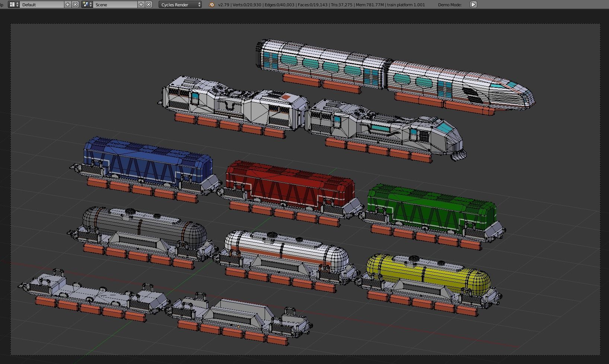The height and width of the screenshot is (364, 609).
Task: Click the Blender logo icon
Action: click(x=211, y=4)
